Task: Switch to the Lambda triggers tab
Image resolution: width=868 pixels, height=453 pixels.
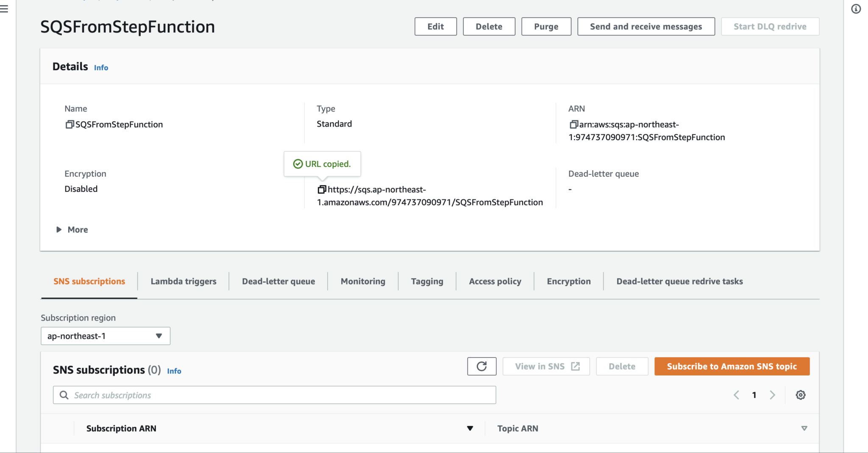Action: [183, 281]
